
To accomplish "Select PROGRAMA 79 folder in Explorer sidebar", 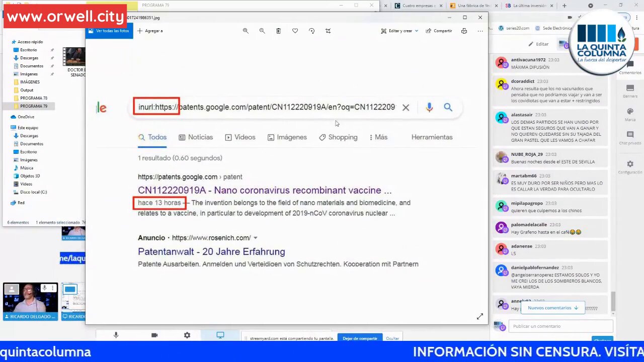I will coord(34,106).
